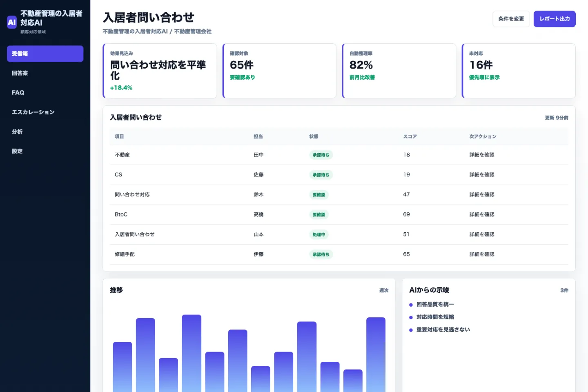Viewport: 588px width, 392px height.
Task: Click 詳細を確認 in the CS row
Action: [x=482, y=175]
